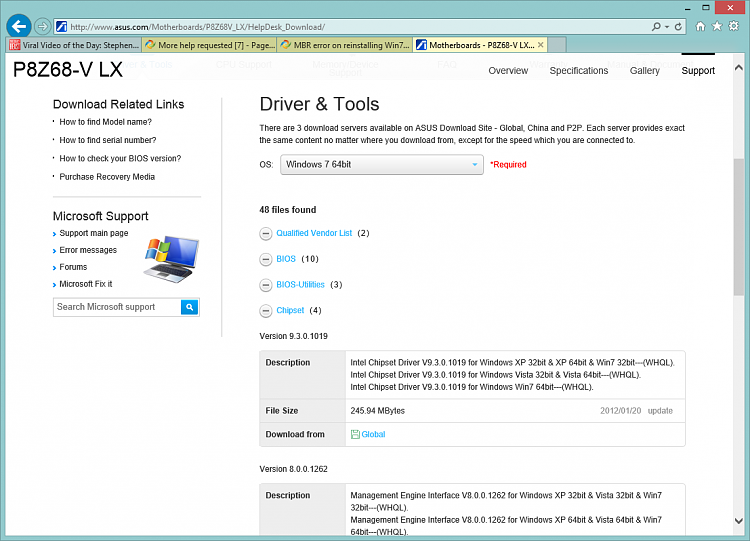Click the scrollbar up arrow

tap(739, 68)
